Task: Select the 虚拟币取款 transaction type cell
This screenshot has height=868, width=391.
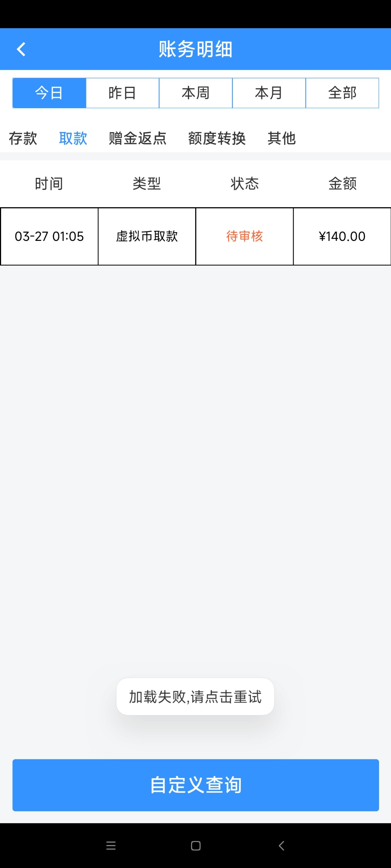Action: 147,236
